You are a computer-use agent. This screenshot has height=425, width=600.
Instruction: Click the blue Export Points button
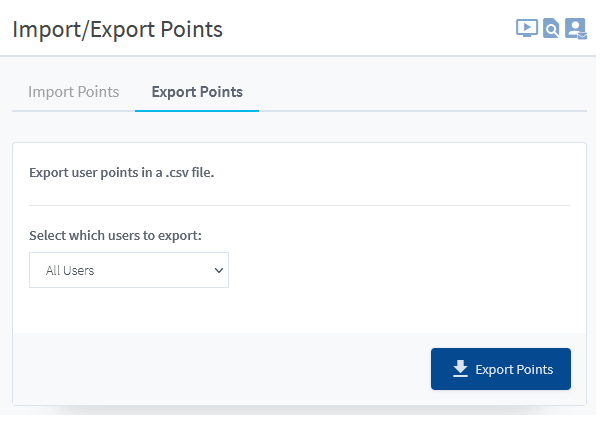[501, 369]
